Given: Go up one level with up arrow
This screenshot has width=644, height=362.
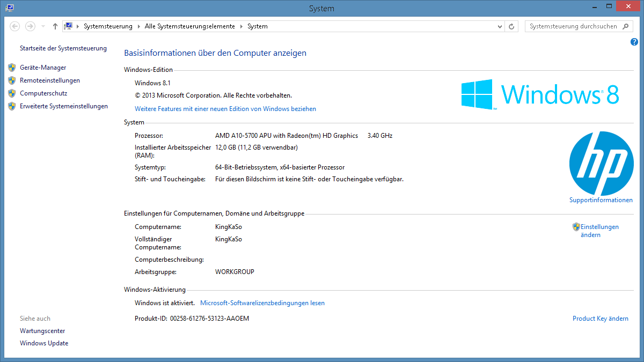Looking at the screenshot, I should (x=55, y=26).
